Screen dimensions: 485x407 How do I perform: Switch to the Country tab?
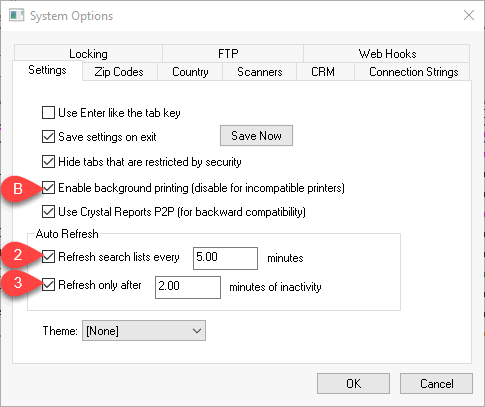point(190,72)
